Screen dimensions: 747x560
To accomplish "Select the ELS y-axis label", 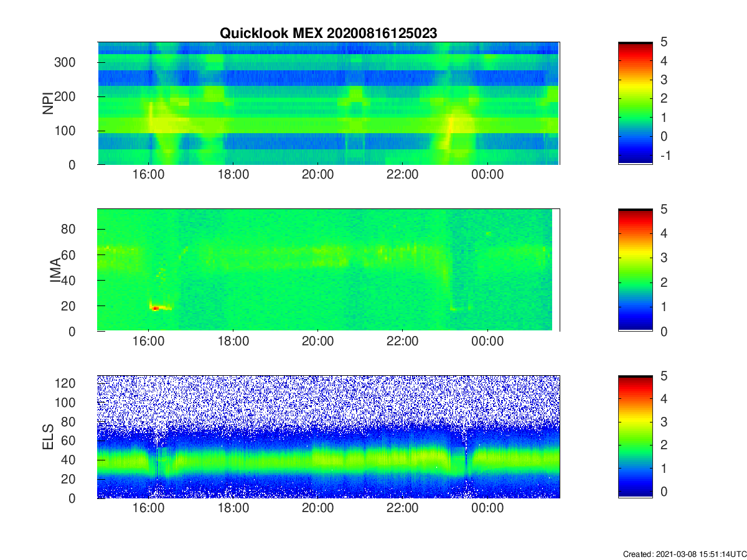I will coord(47,437).
